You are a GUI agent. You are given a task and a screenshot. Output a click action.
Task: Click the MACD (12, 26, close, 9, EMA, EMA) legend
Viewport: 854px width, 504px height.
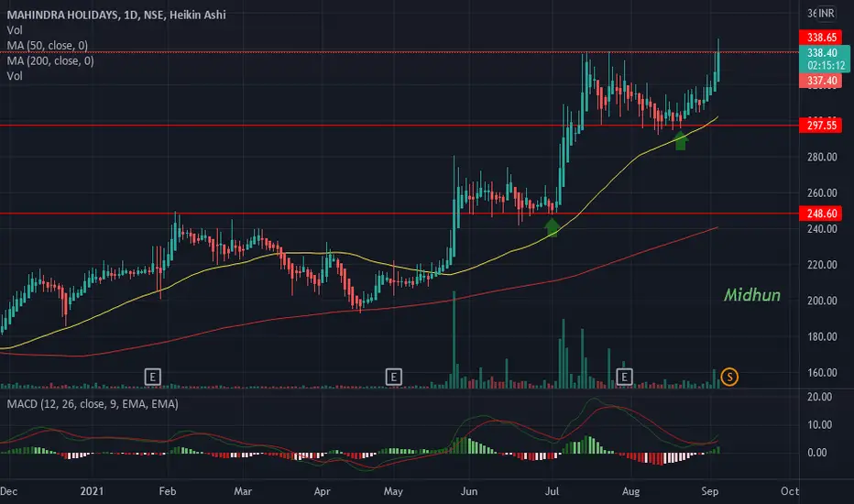pos(93,404)
